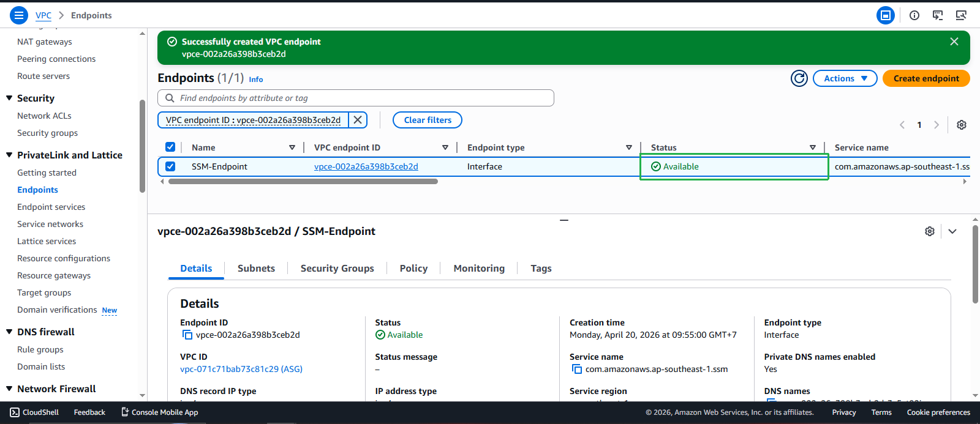Click the VPC breadcrumb link

43,15
